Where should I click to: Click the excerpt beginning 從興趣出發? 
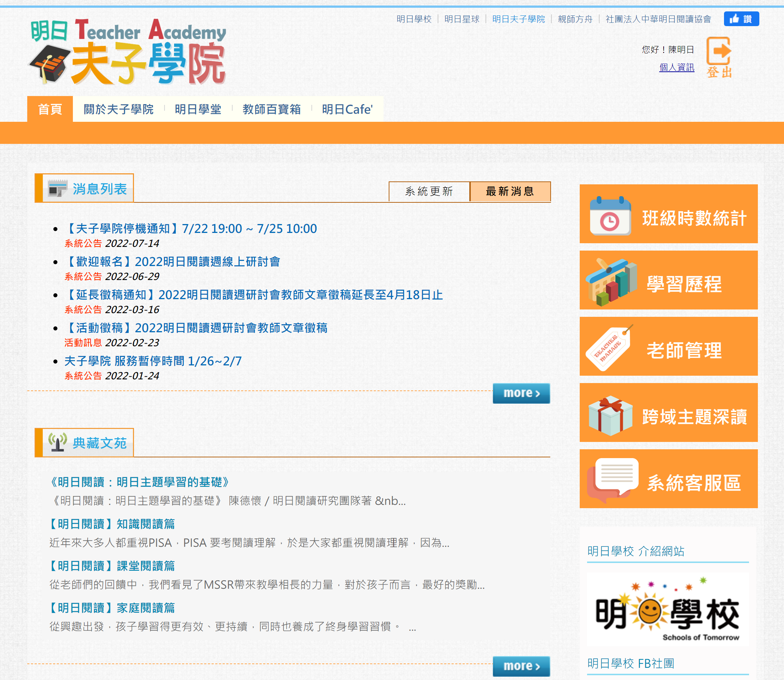tap(233, 627)
